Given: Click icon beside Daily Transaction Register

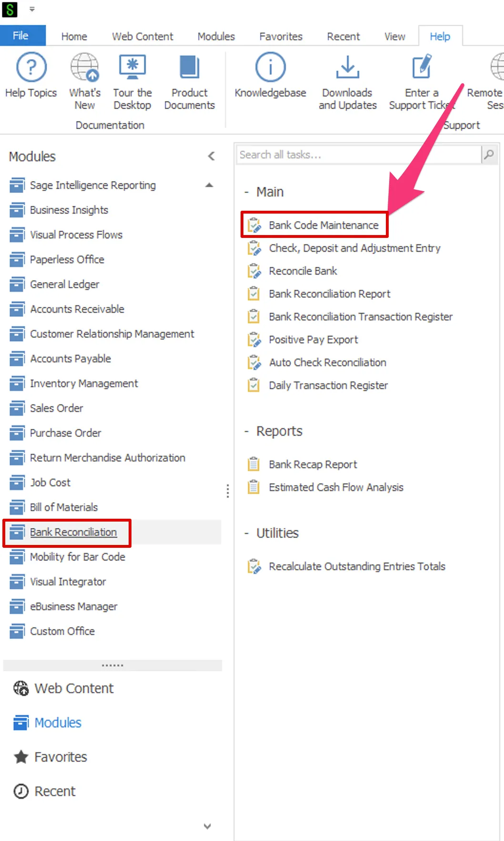Looking at the screenshot, I should tap(254, 385).
